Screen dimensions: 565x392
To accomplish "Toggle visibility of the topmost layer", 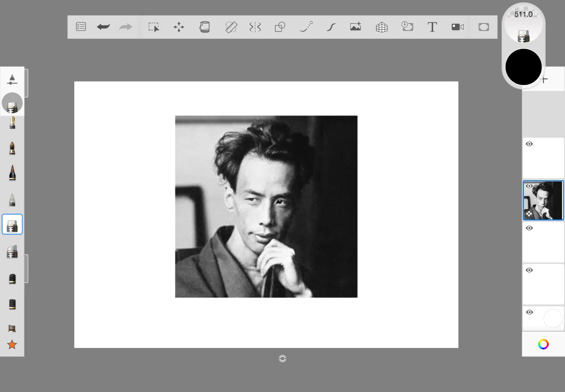I will click(529, 144).
